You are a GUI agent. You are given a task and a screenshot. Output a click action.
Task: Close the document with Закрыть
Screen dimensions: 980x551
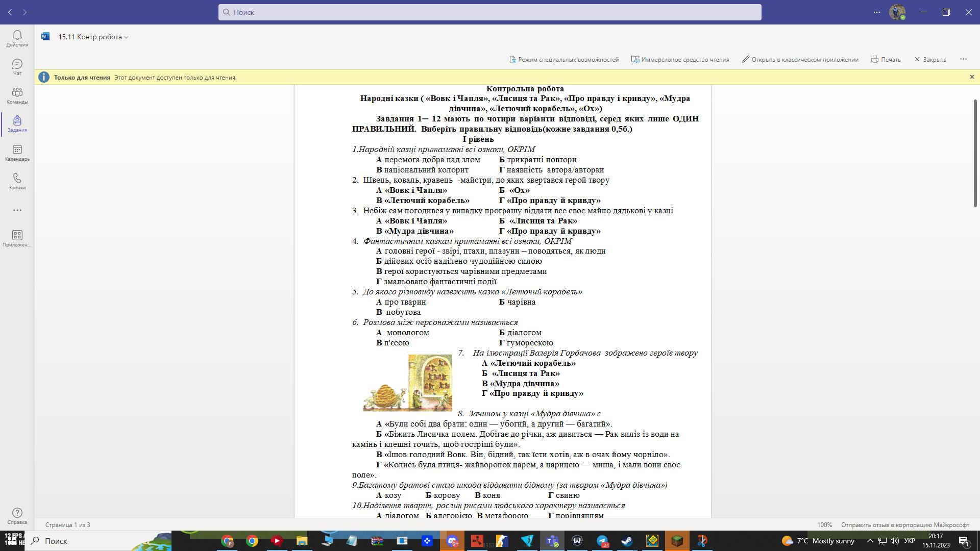click(930, 60)
